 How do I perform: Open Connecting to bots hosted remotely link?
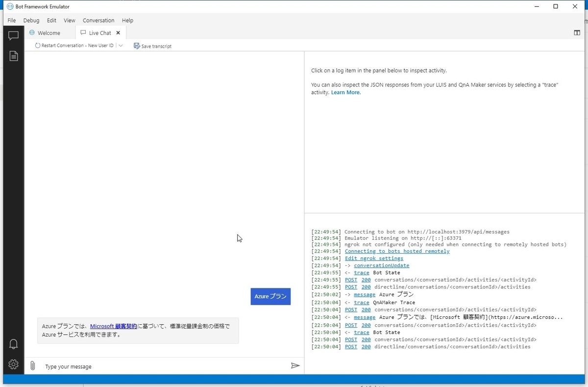397,251
